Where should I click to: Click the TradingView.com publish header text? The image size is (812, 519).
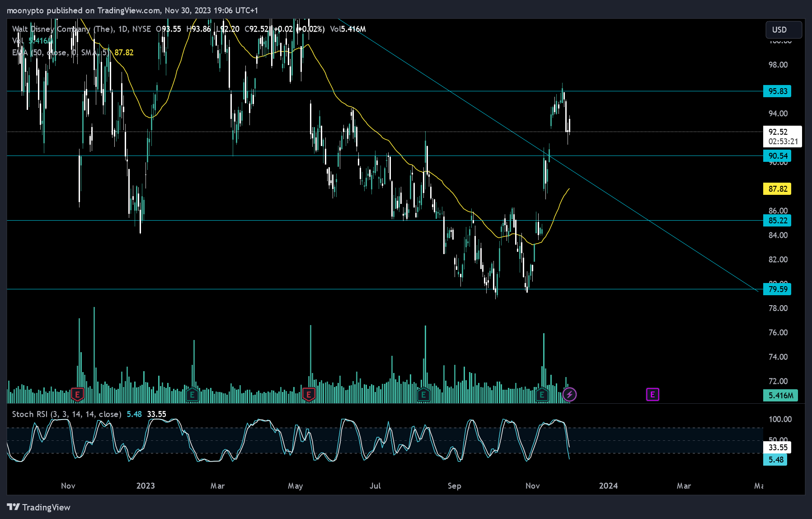(132, 10)
